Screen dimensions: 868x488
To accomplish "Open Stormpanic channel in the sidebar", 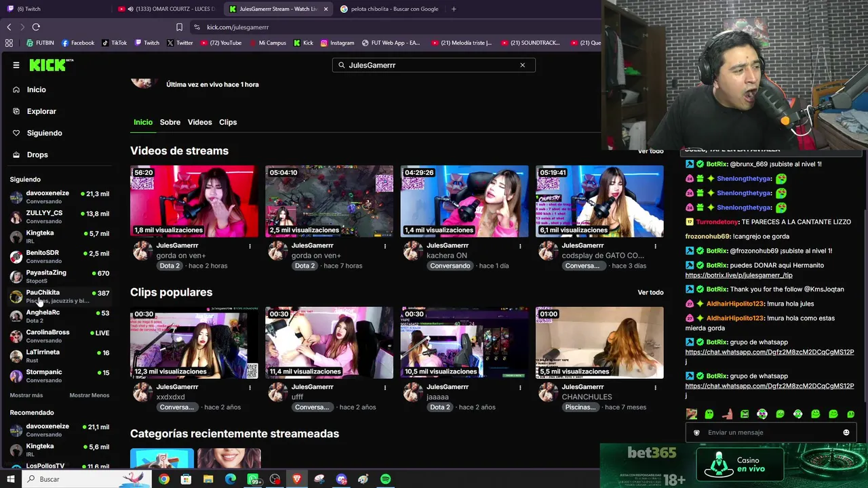I will [x=60, y=375].
